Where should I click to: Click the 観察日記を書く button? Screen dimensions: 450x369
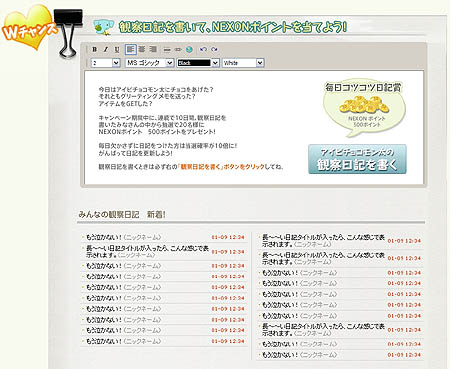coord(357,159)
